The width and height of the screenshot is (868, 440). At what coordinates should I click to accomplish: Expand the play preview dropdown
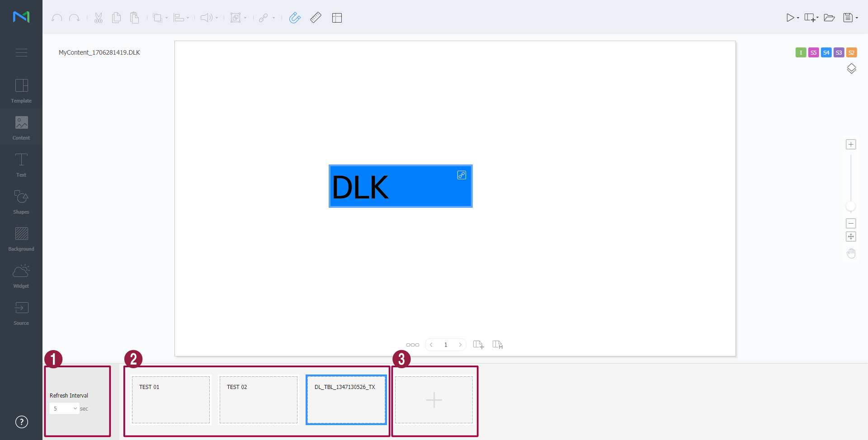pos(798,18)
